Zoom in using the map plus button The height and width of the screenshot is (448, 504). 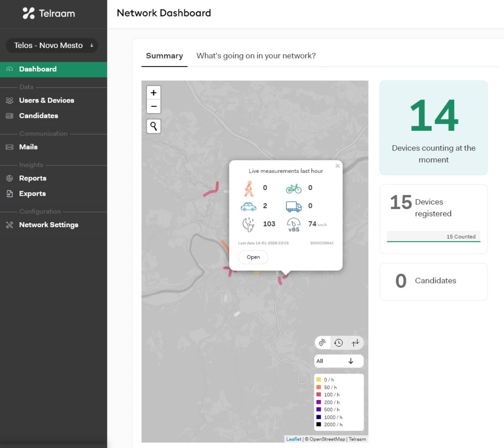[153, 93]
